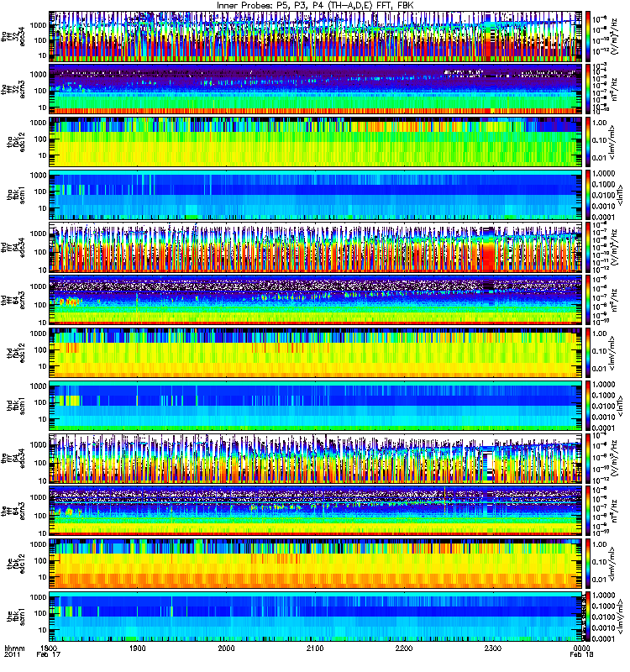
Task: Click the "the fbk edc12" panel label
Action: click(16, 564)
